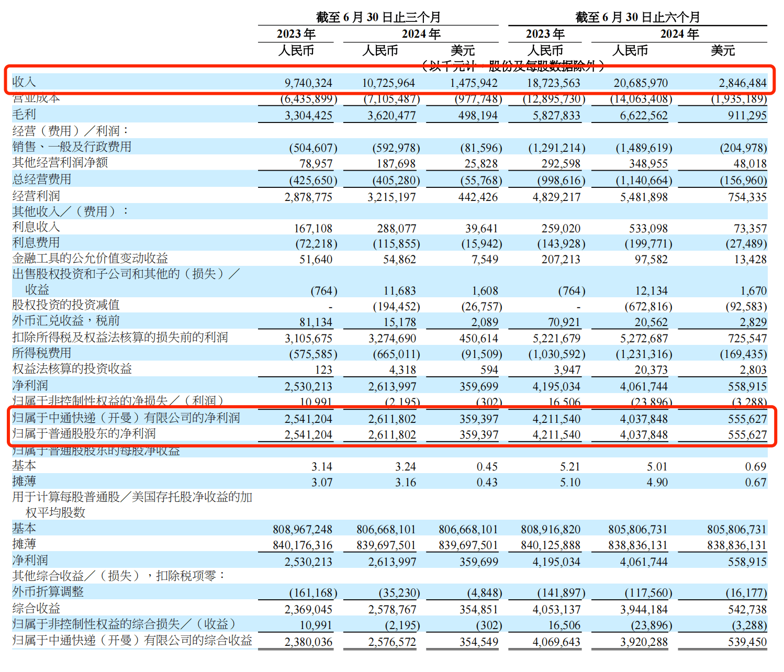
Task: Select gross profit value 3,304,425
Action: point(309,115)
